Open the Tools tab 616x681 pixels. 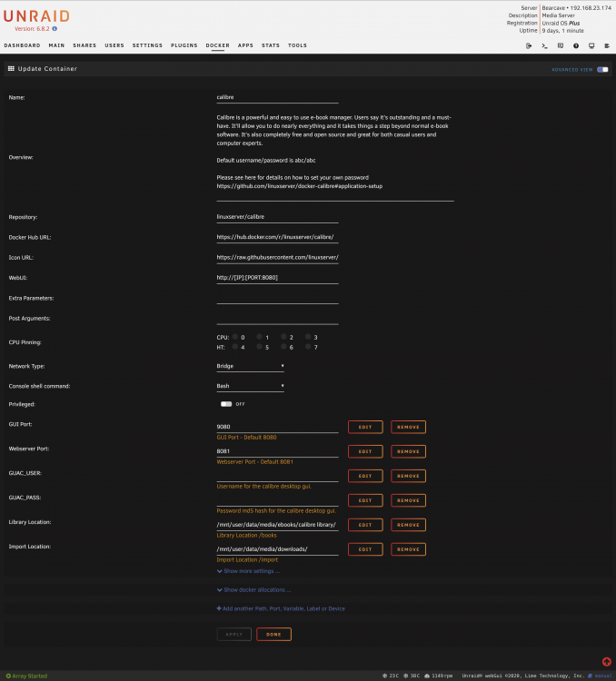[x=297, y=45]
